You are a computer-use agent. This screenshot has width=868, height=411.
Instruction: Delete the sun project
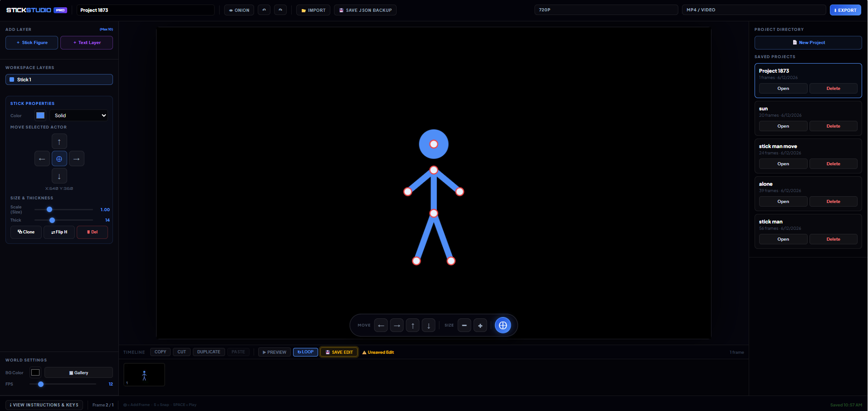click(x=834, y=126)
